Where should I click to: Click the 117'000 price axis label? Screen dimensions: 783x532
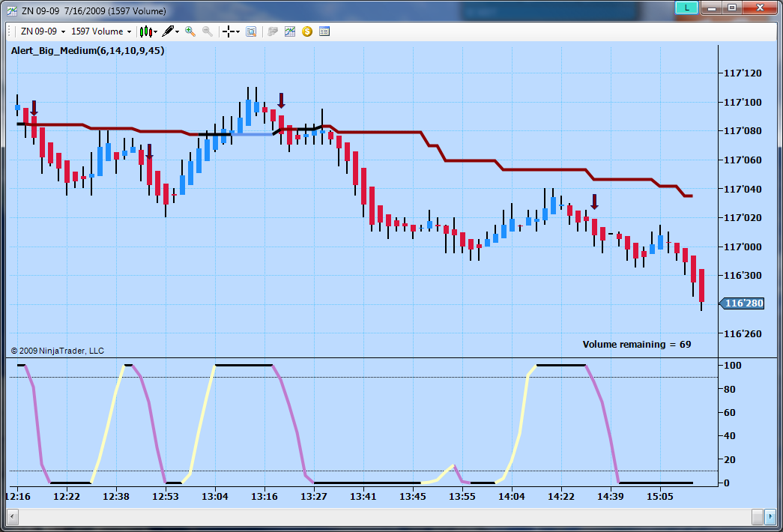click(x=743, y=247)
